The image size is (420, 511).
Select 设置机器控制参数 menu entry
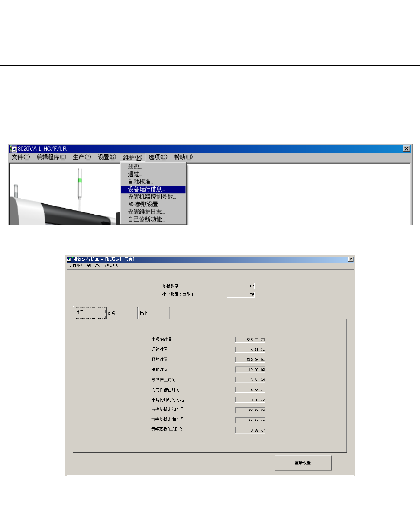click(x=153, y=197)
